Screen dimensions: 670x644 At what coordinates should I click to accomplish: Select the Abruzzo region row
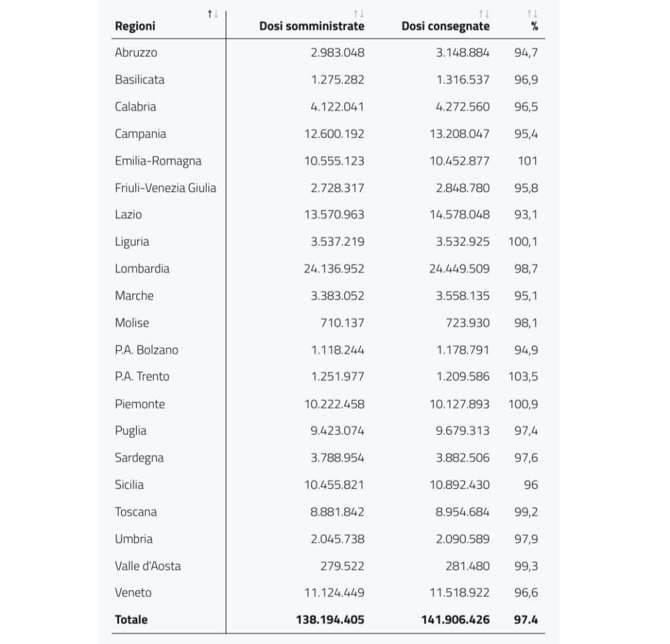pos(328,52)
